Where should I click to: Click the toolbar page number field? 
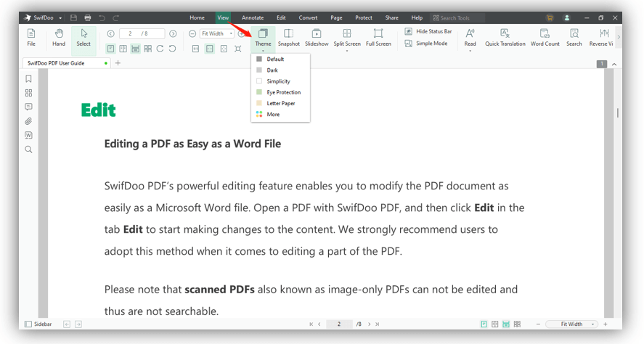(142, 33)
